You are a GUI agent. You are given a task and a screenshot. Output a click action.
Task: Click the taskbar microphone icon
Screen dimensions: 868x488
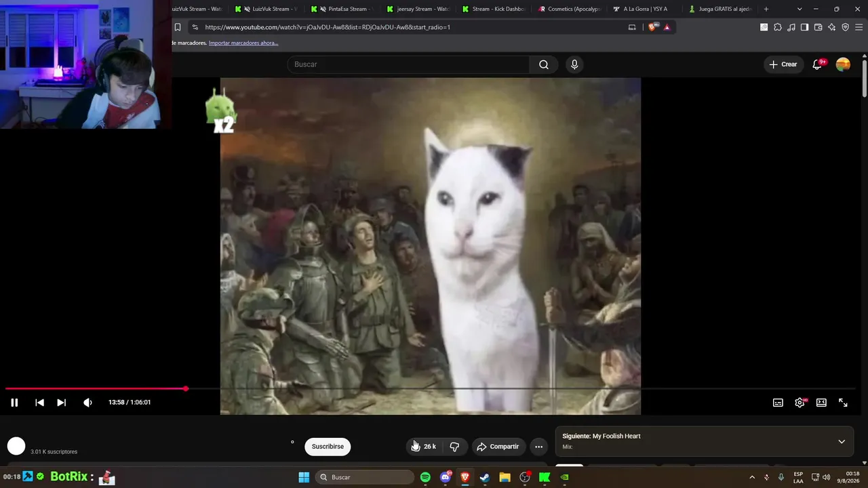pos(781,477)
